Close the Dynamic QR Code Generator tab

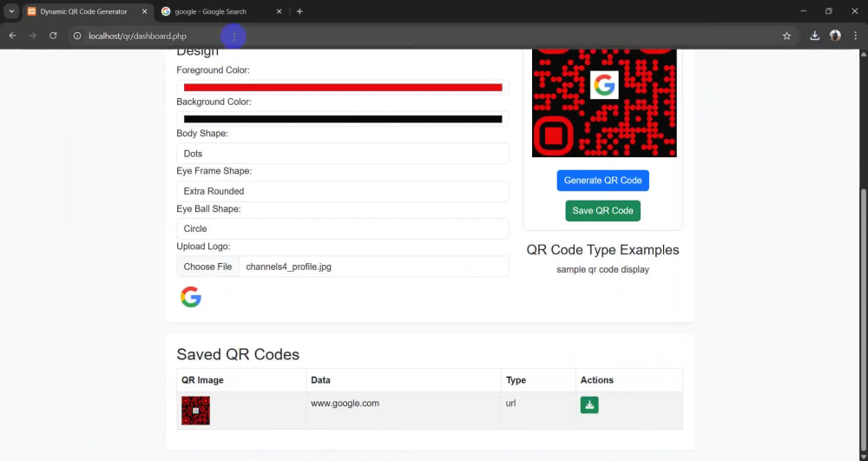click(144, 11)
